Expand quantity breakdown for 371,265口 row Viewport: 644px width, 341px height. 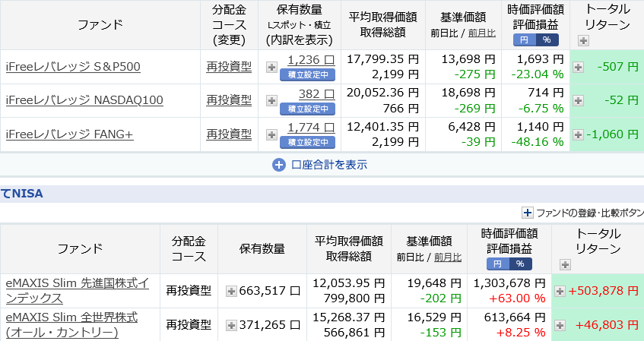coord(232,325)
